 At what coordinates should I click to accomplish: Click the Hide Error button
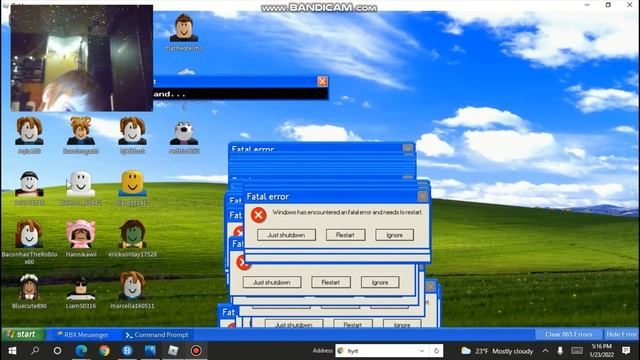(x=621, y=334)
